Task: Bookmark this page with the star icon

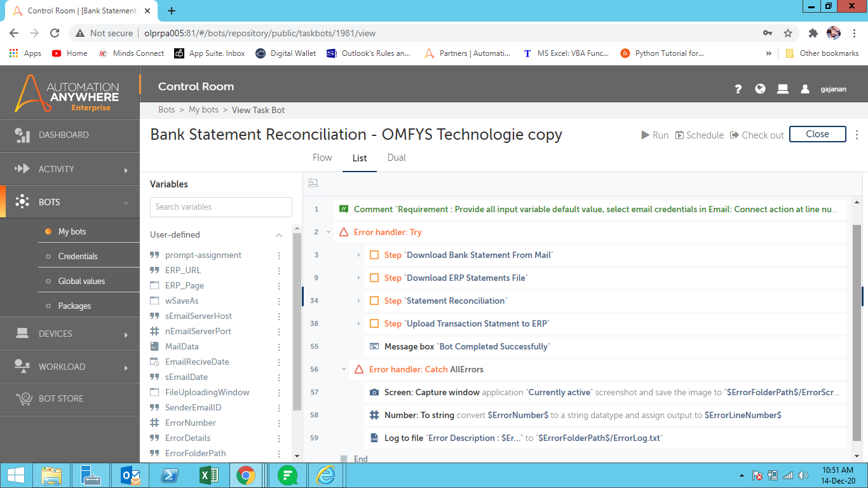Action: (x=788, y=33)
